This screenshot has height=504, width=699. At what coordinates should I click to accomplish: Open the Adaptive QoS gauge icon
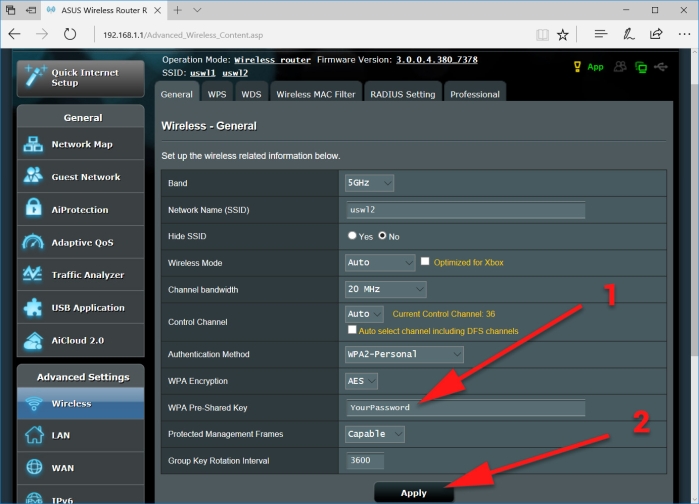pos(33,242)
